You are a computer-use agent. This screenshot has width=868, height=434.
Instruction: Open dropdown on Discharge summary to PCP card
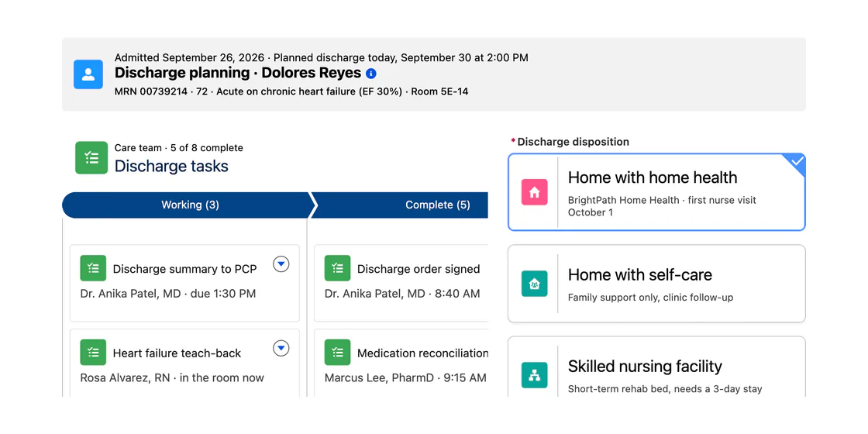tap(281, 264)
